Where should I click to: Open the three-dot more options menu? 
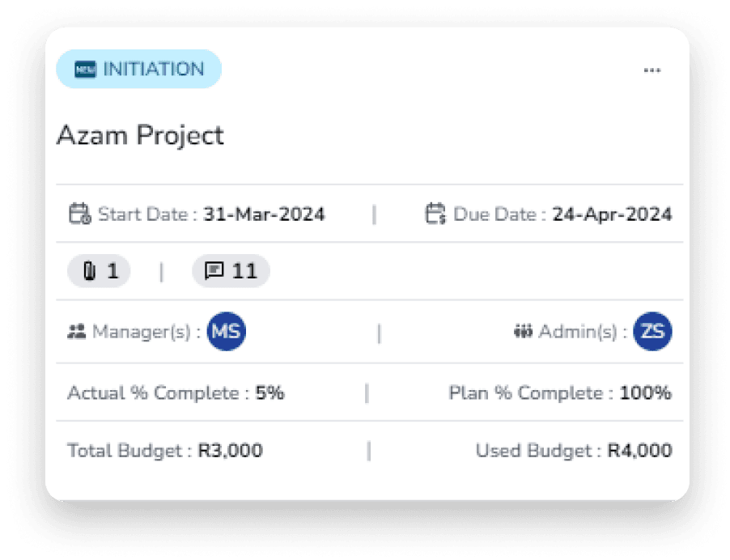(x=651, y=70)
